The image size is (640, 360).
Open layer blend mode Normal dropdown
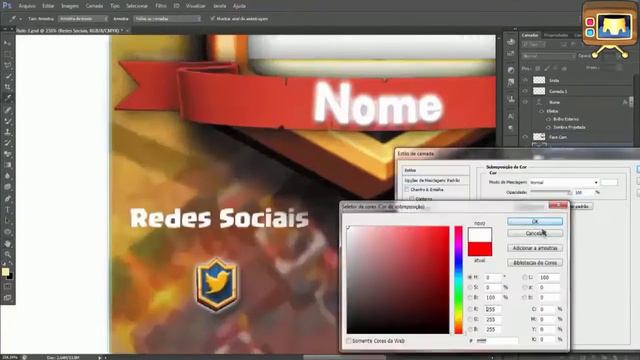548,56
